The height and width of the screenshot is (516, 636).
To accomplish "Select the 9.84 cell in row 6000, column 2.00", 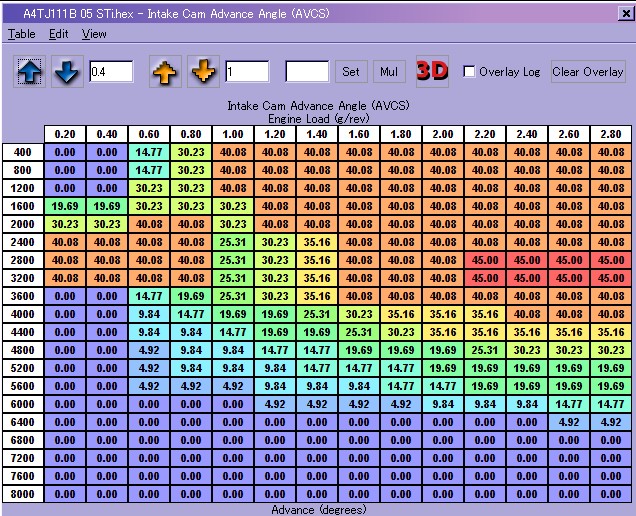I will coord(443,404).
